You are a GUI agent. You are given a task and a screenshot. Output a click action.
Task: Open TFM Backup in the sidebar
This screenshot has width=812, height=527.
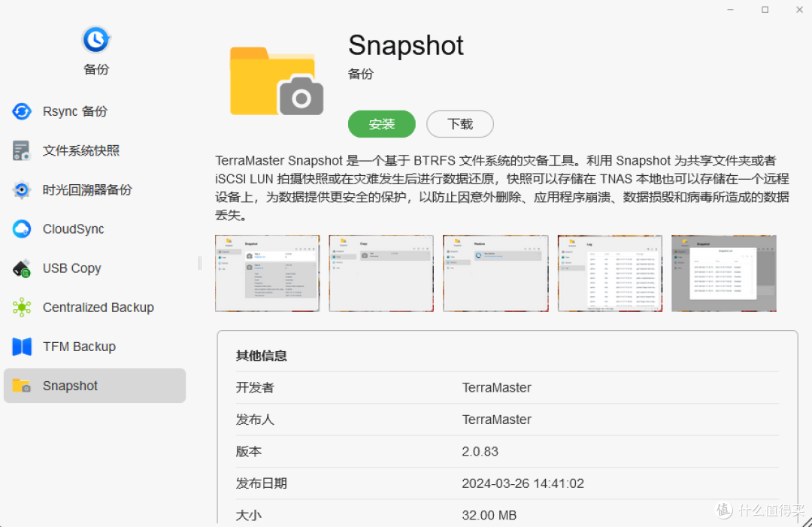coord(95,347)
